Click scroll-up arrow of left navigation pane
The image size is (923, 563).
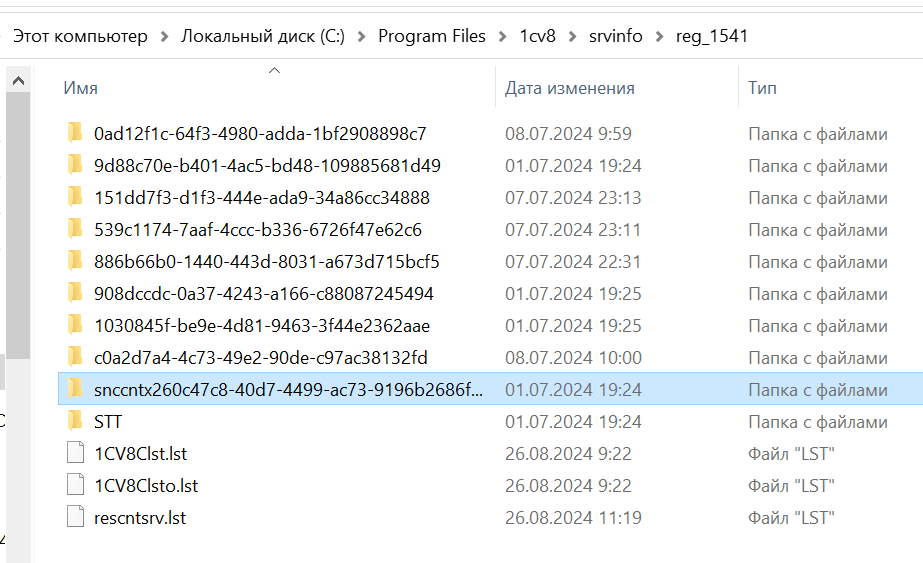tap(18, 80)
